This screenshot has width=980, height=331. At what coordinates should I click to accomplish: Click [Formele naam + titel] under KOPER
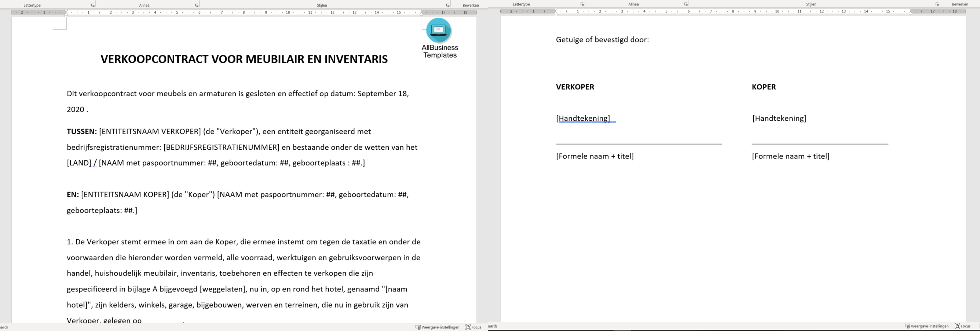click(790, 156)
